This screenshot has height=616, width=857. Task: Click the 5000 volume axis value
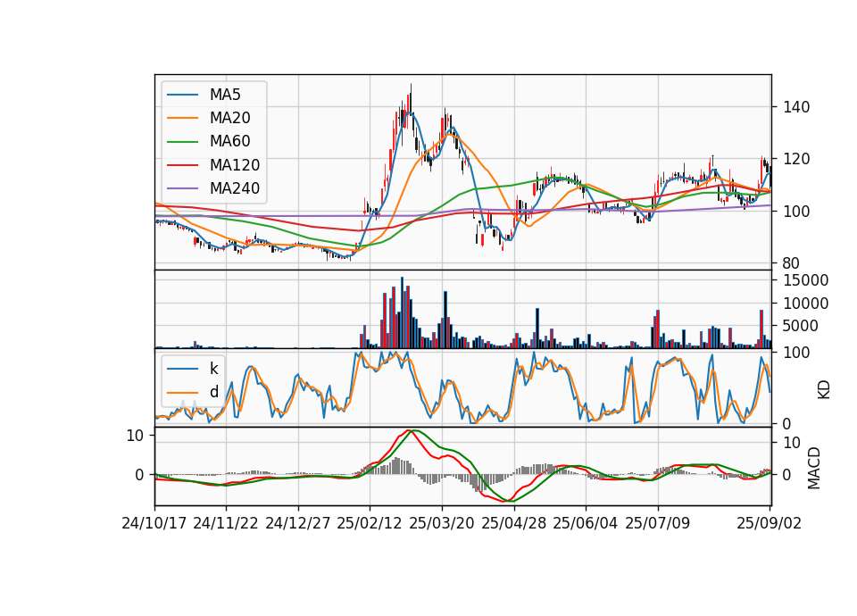(x=801, y=327)
